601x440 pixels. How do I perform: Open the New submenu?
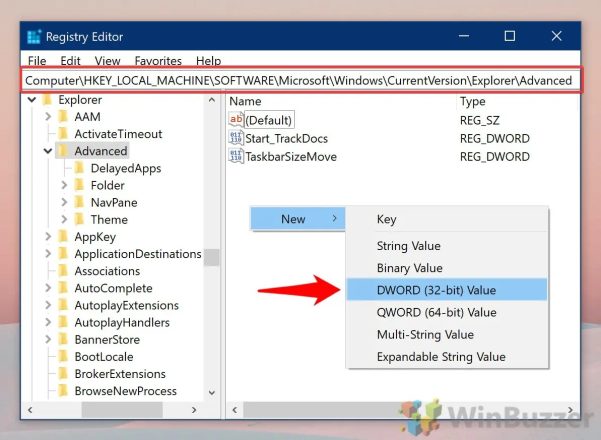click(x=297, y=219)
